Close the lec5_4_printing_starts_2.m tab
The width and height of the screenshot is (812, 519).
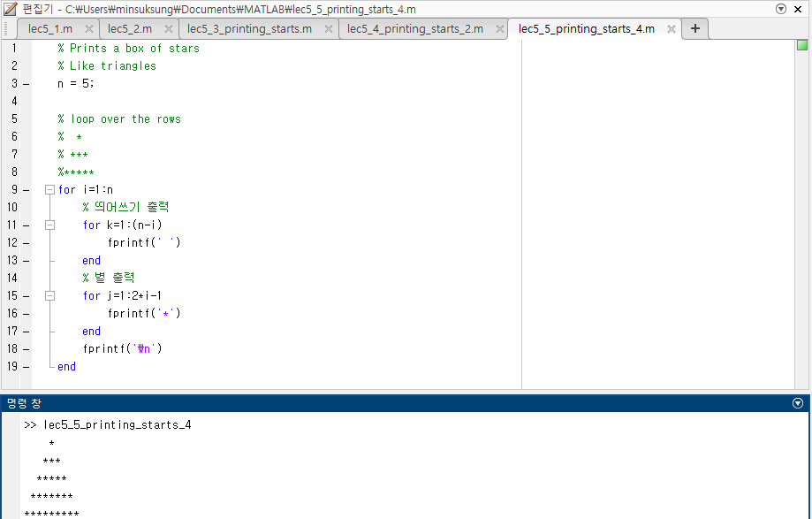pos(500,29)
